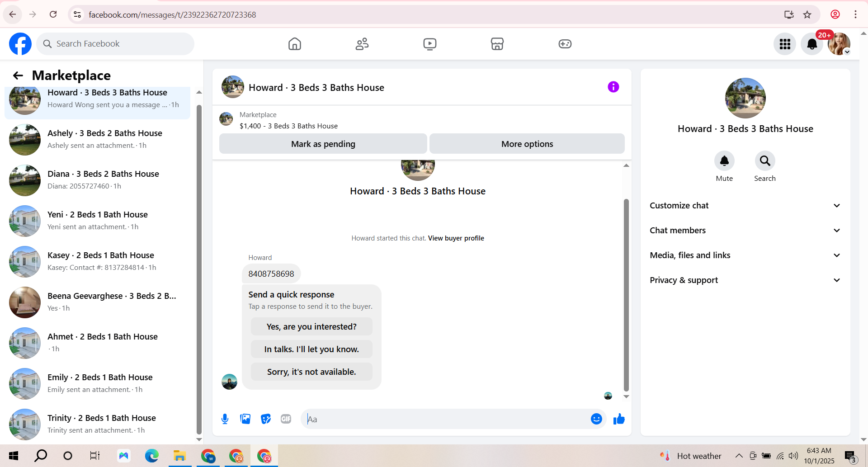
Task: Open the View buyer profile link
Action: (x=456, y=238)
